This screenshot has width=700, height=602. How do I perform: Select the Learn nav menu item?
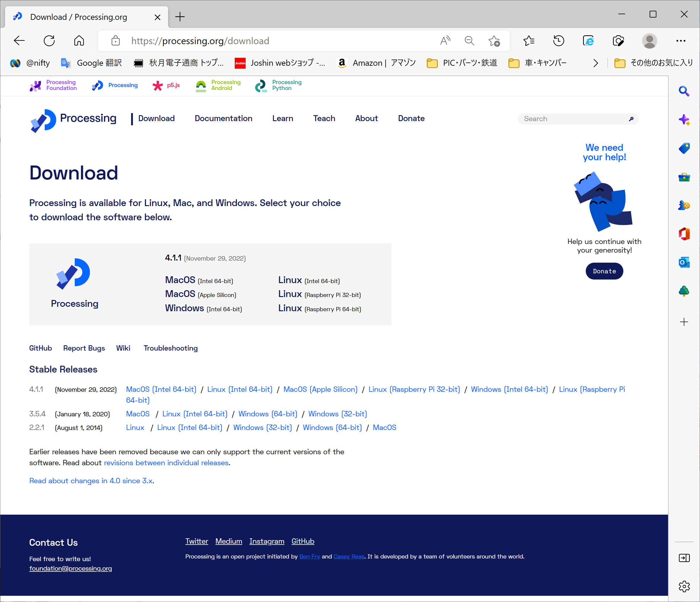(282, 118)
